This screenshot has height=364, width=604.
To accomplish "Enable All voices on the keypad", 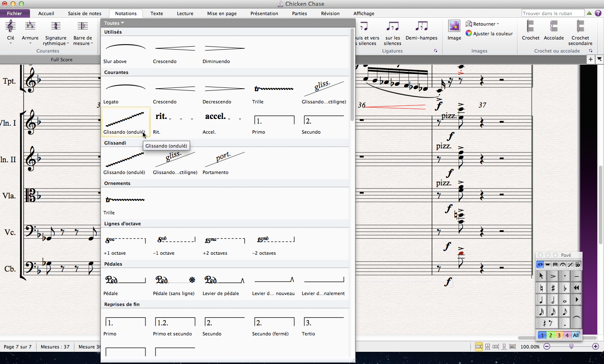I will pos(576,335).
